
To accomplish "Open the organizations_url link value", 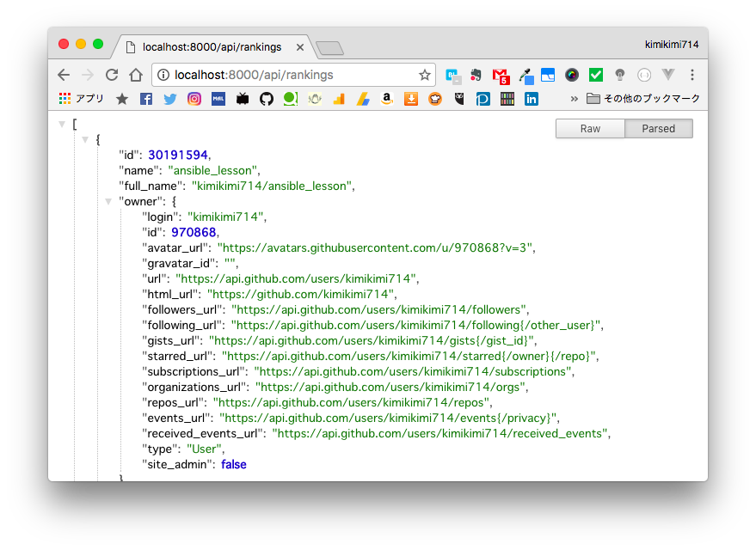I will point(390,387).
